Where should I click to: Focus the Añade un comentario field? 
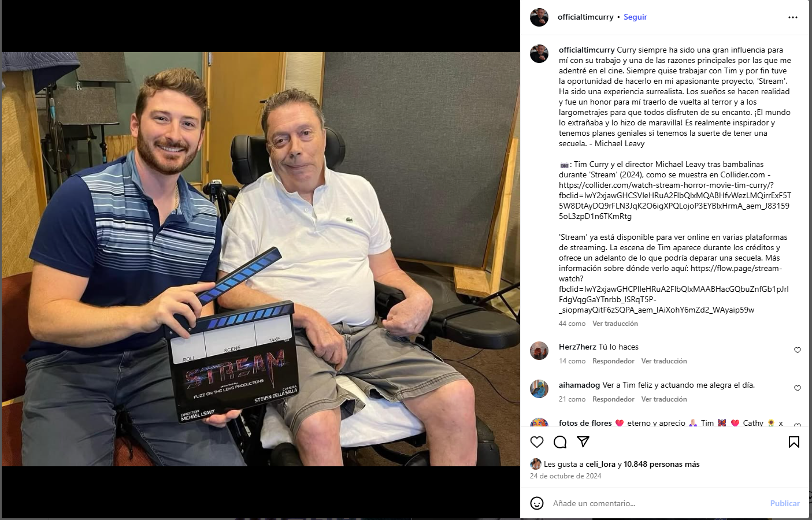[x=658, y=503]
